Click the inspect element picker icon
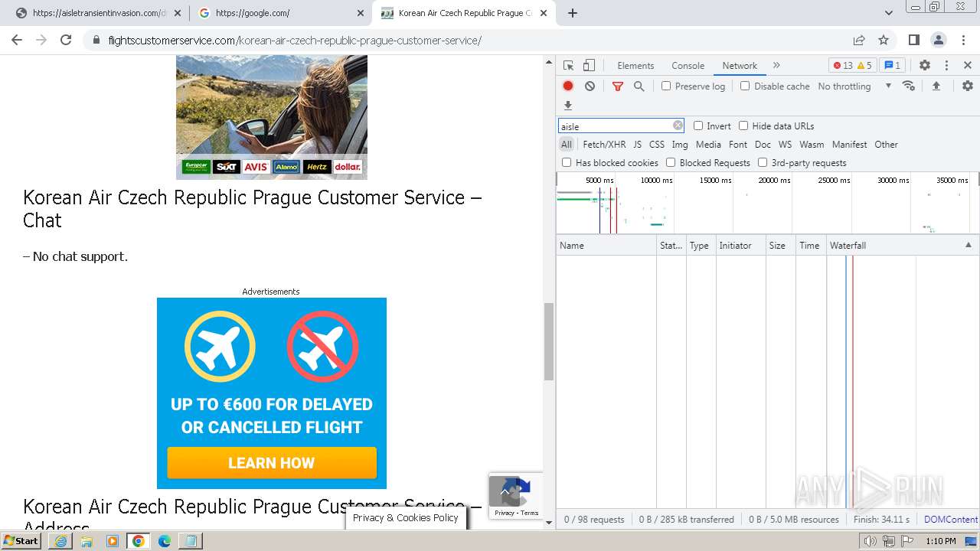This screenshot has height=551, width=980. pos(568,65)
